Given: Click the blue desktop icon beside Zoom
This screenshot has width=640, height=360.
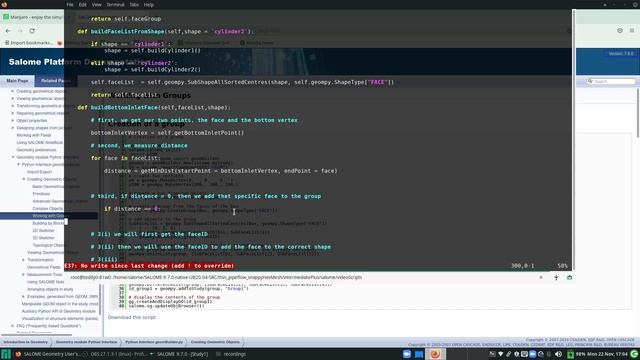Looking at the screenshot, I should click(x=419, y=354).
